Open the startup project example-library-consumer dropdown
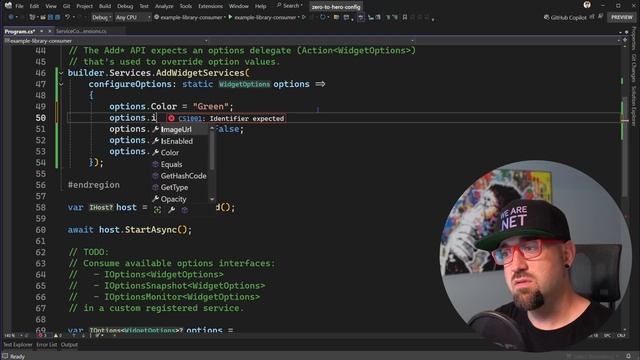The width and height of the screenshot is (640, 360). [x=189, y=17]
